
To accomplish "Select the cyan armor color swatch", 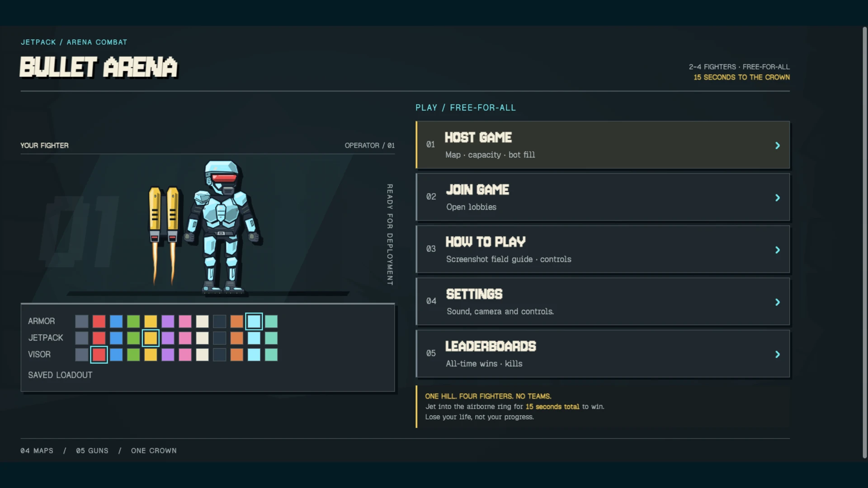I will coord(254,321).
